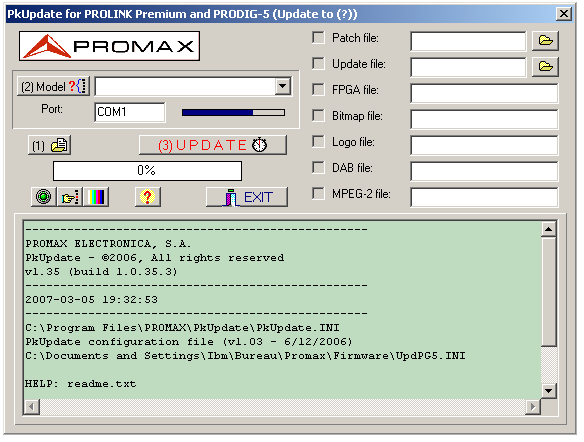Image resolution: width=584 pixels, height=442 pixels.
Task: Click the (2) Model detection button
Action: [53, 87]
